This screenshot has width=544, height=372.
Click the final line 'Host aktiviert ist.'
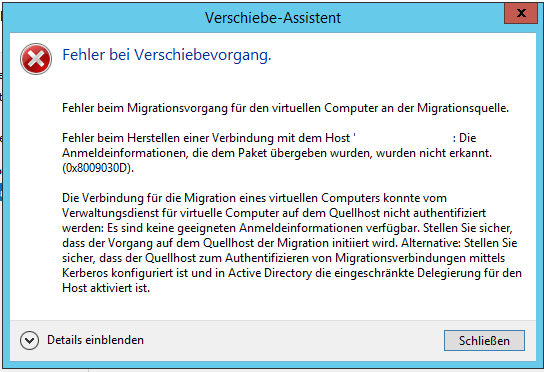point(106,288)
